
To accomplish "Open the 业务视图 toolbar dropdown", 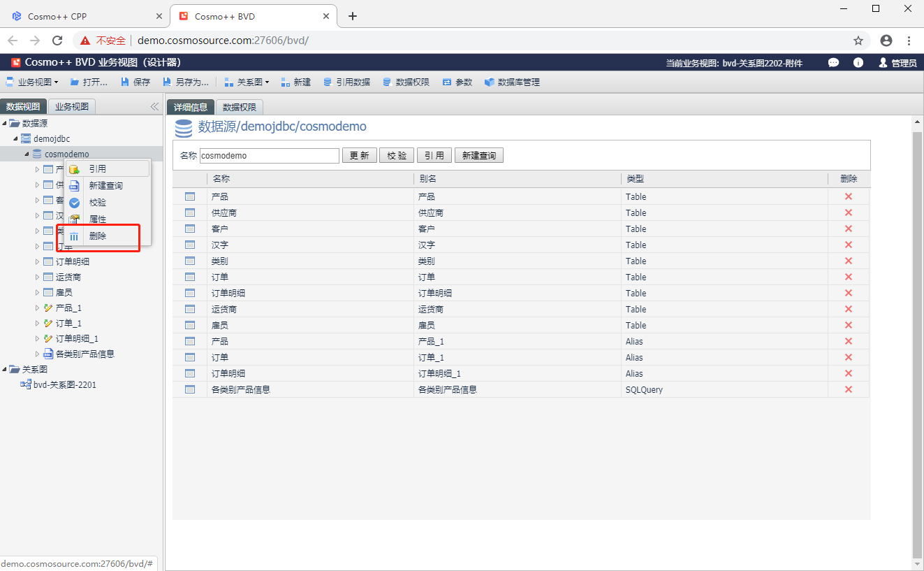I will (x=32, y=82).
